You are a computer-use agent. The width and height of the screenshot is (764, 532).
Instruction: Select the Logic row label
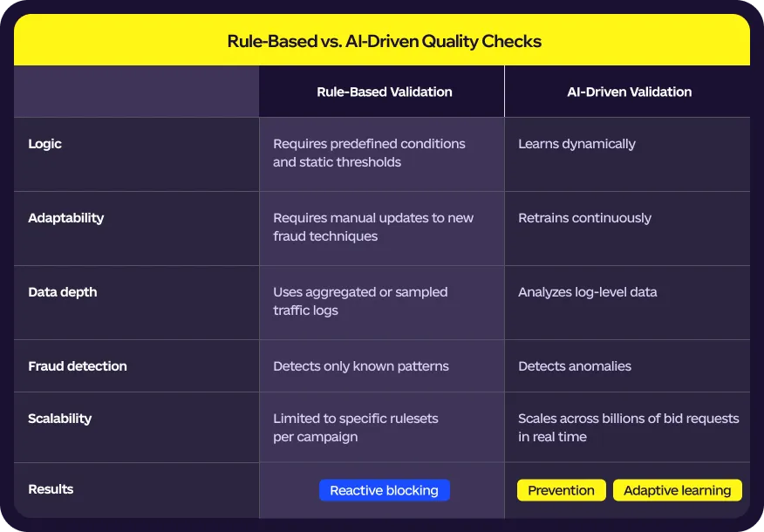point(44,144)
